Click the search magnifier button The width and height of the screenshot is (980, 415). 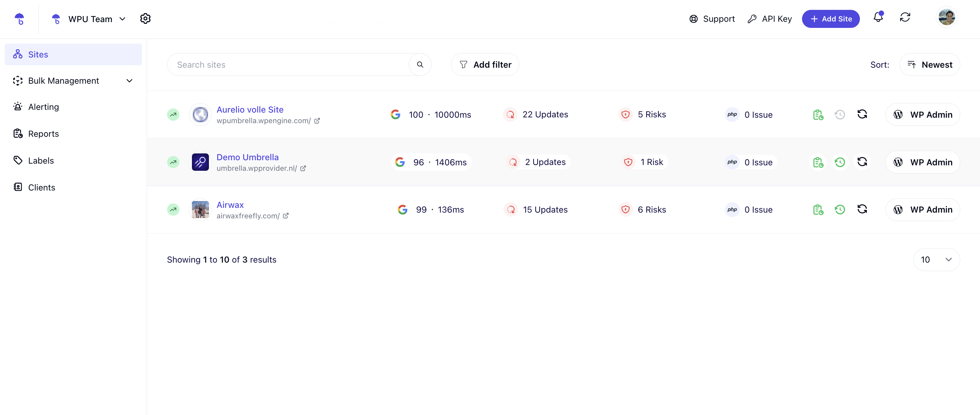coord(420,65)
